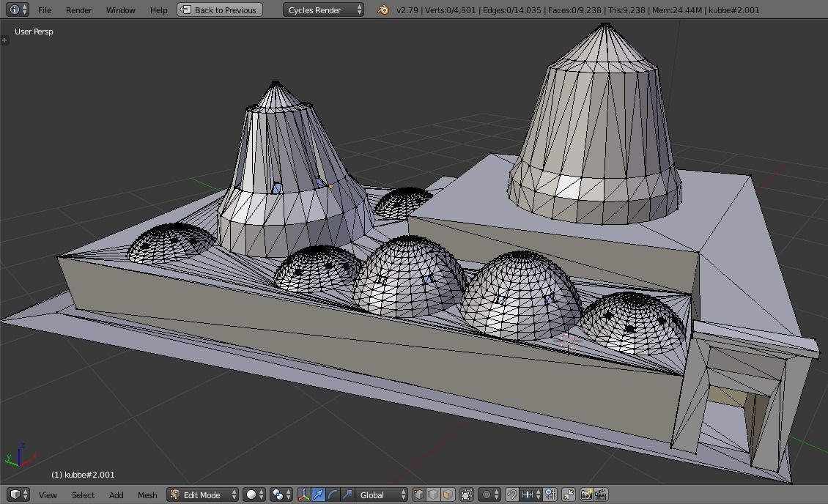The image size is (828, 504).
Task: Click the Faces:0/9,238 statistic
Action: (574, 10)
